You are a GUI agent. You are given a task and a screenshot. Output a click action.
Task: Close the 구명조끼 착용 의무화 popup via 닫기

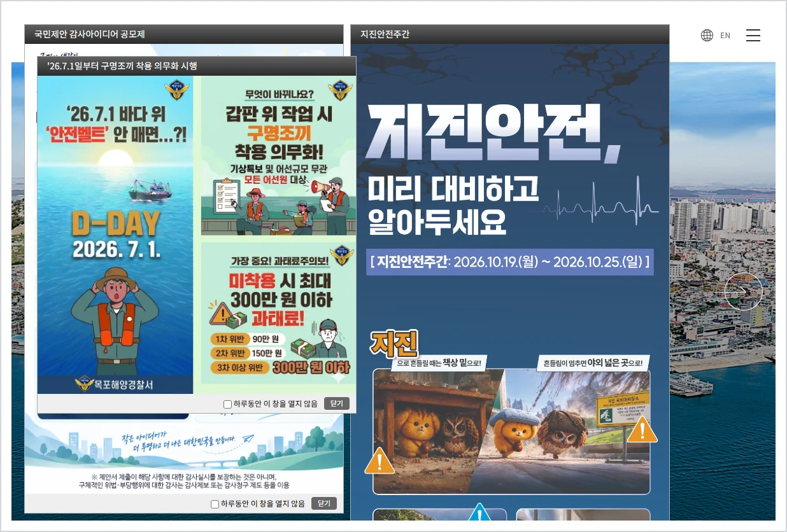[337, 403]
